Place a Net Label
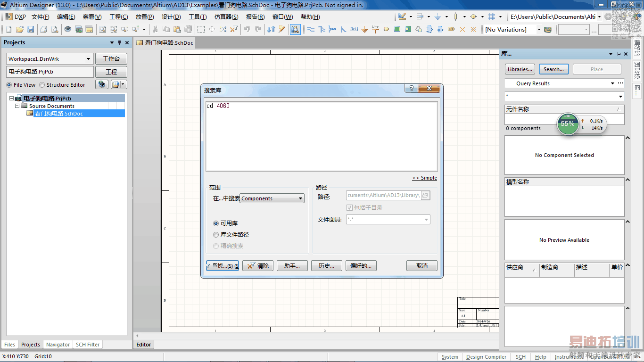This screenshot has width=644, height=362. coord(354,29)
